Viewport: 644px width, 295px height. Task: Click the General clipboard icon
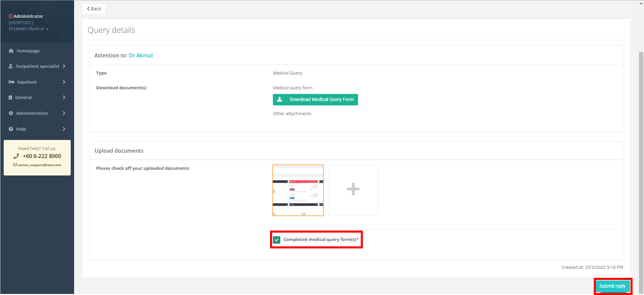click(x=10, y=98)
